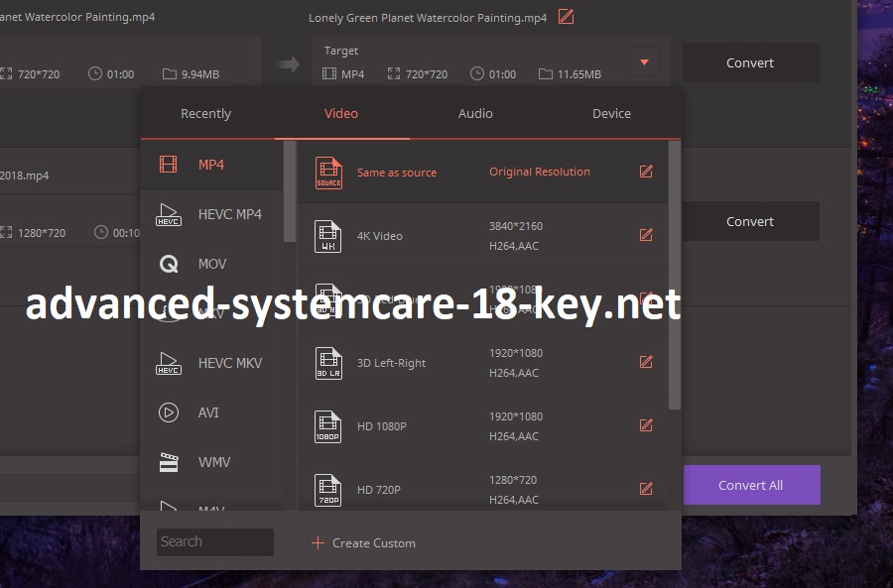The image size is (893, 588).
Task: Click edit icon for HD 1080P preset
Action: [646, 425]
